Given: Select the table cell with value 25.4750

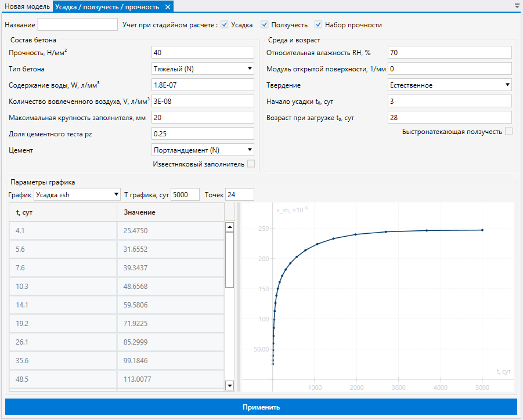Looking at the screenshot, I should point(171,231).
